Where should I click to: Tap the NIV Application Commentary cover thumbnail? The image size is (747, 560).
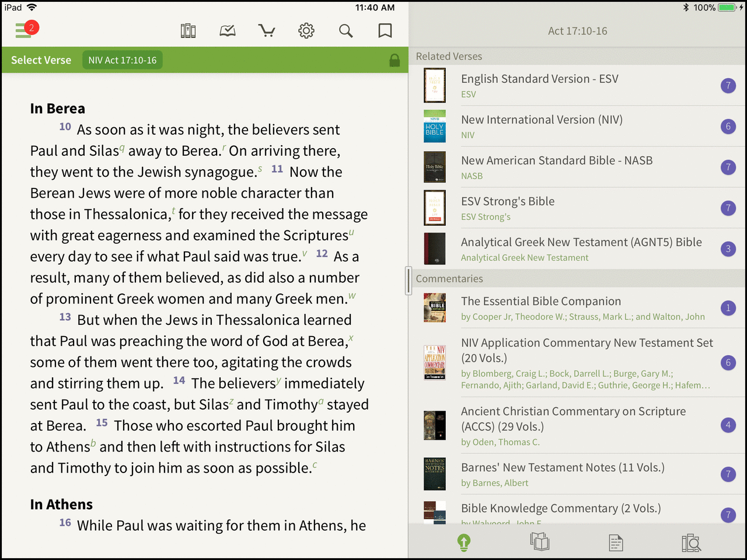tap(435, 362)
